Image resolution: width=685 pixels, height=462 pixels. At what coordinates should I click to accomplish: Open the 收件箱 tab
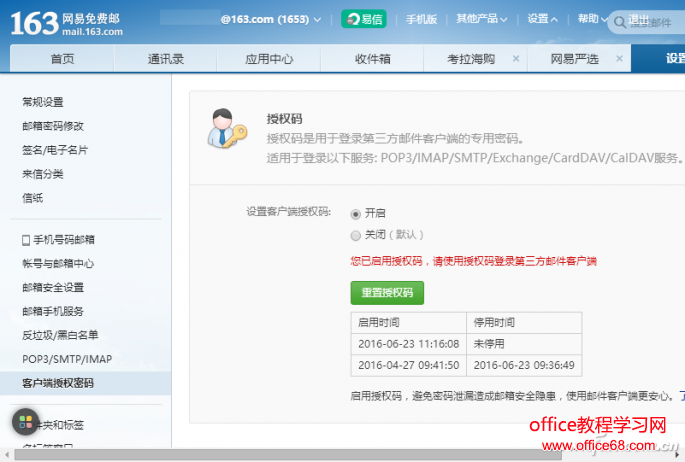[372, 59]
